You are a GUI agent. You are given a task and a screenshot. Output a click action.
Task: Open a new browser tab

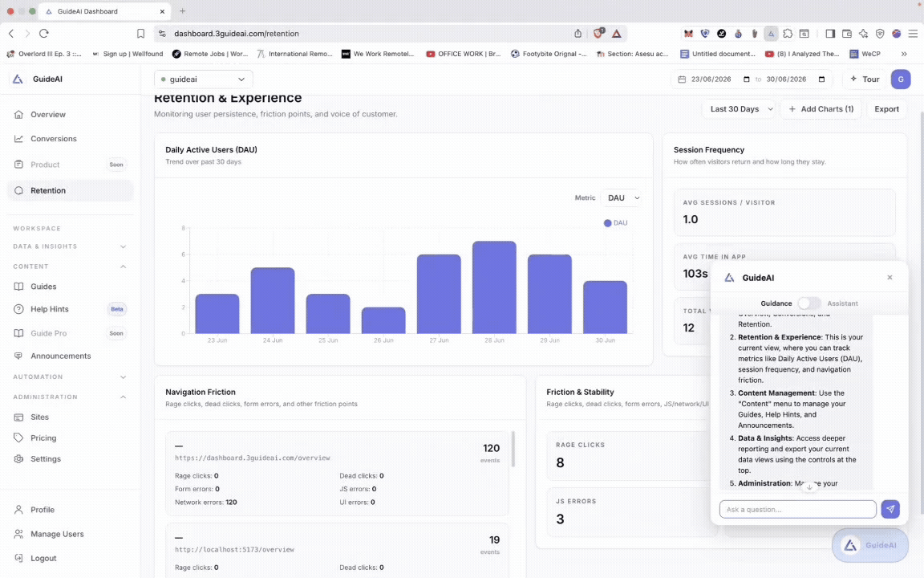[x=182, y=11]
